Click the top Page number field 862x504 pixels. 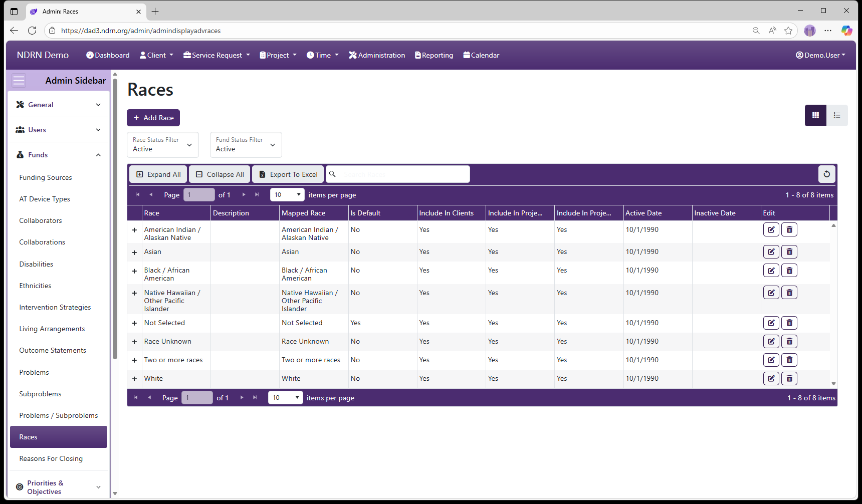[x=199, y=194]
